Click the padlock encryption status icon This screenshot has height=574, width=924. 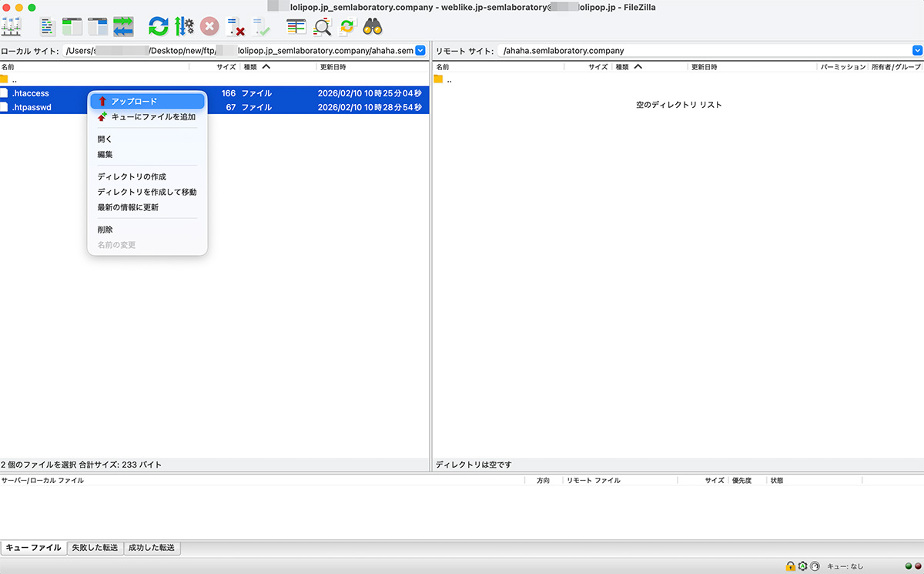point(790,566)
